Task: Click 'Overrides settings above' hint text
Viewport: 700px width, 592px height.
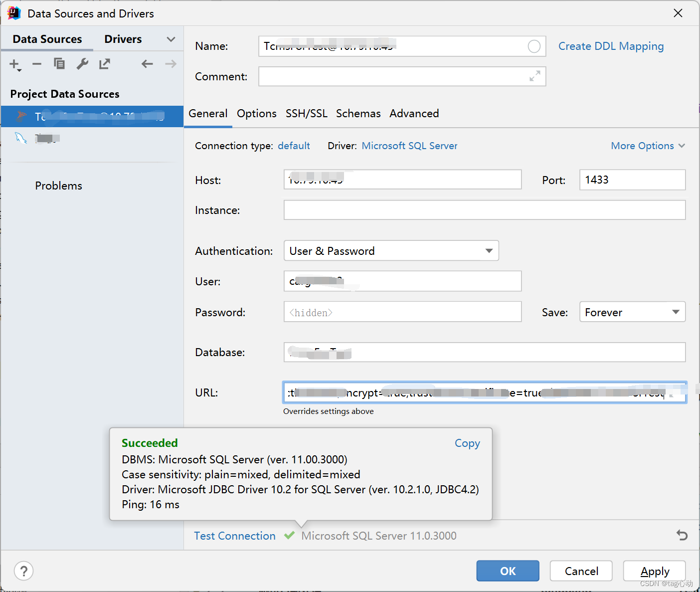Action: (x=329, y=411)
